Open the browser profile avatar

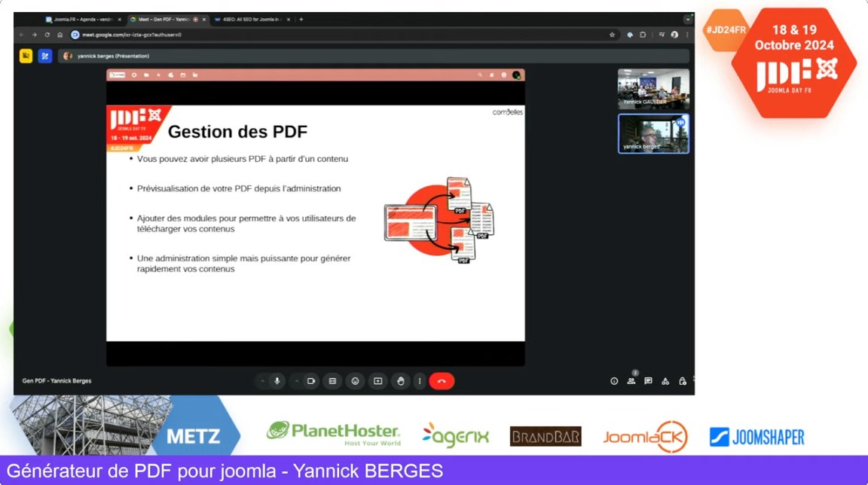point(674,35)
